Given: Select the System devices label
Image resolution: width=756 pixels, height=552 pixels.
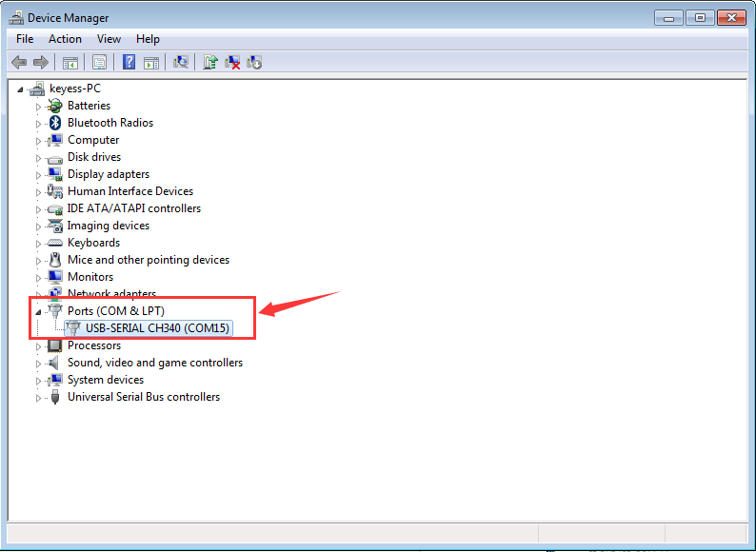Looking at the screenshot, I should point(106,380).
